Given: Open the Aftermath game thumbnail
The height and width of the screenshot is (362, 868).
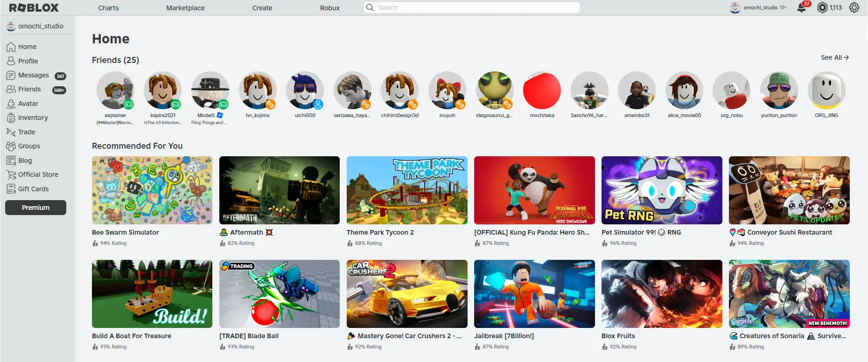Looking at the screenshot, I should point(280,190).
